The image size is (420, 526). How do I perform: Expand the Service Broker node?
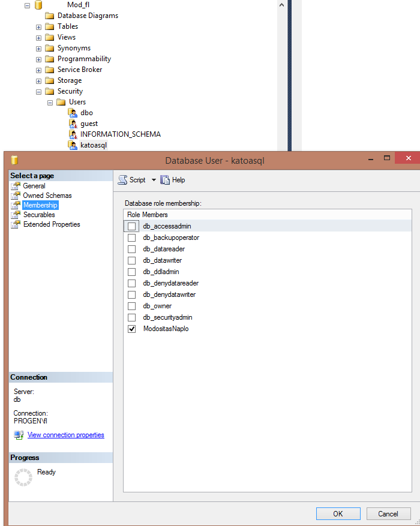(x=38, y=70)
